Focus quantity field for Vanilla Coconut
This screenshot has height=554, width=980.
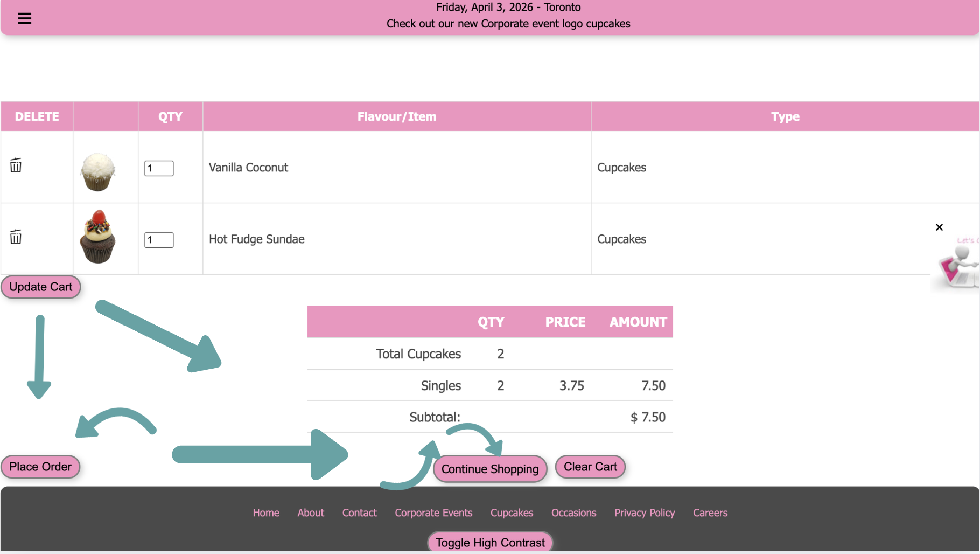tap(159, 168)
